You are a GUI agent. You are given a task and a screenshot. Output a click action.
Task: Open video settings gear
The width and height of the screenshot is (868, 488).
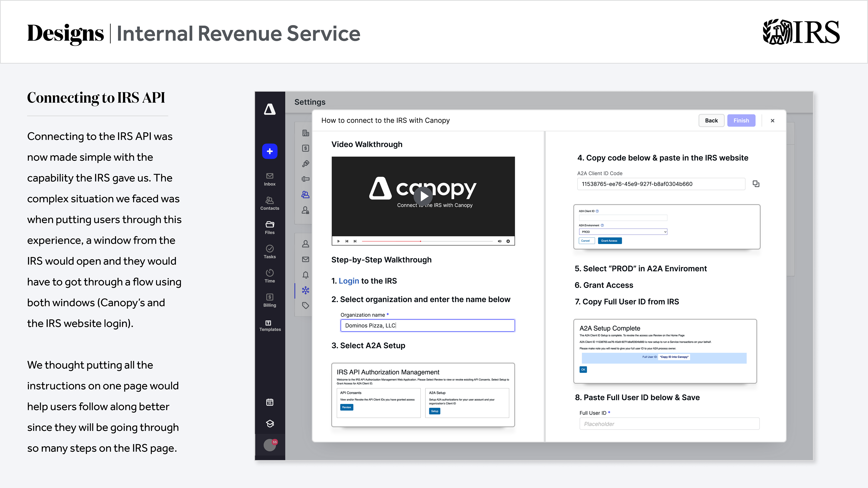[x=508, y=241]
